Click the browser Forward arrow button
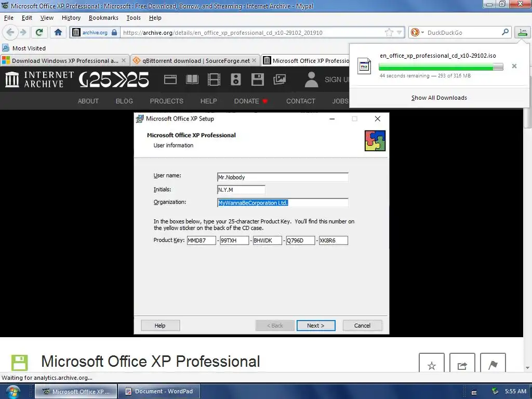 [23, 32]
